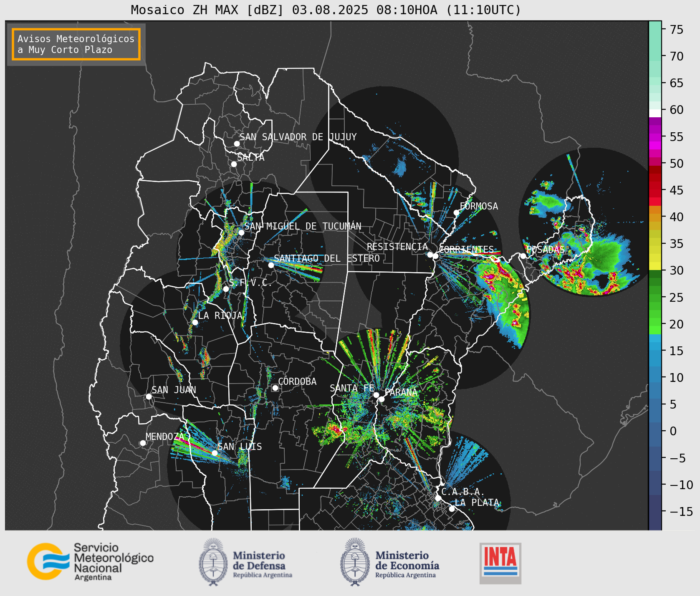Click the Formosa city marker
The image size is (700, 596).
coord(457,212)
